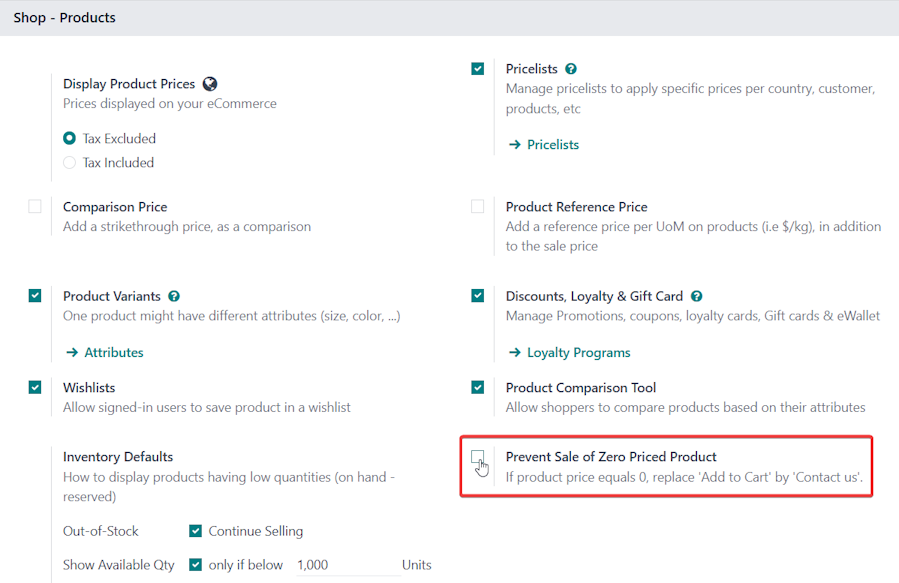Click the arrow icon before the Pricelists link
Image resolution: width=899 pixels, height=583 pixels.
[x=514, y=144]
